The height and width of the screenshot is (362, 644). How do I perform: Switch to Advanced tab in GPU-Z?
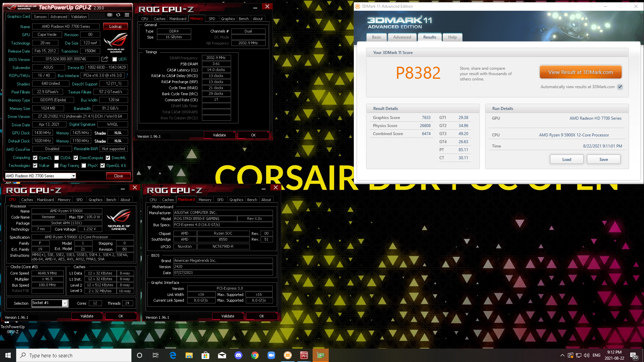pyautogui.click(x=59, y=16)
